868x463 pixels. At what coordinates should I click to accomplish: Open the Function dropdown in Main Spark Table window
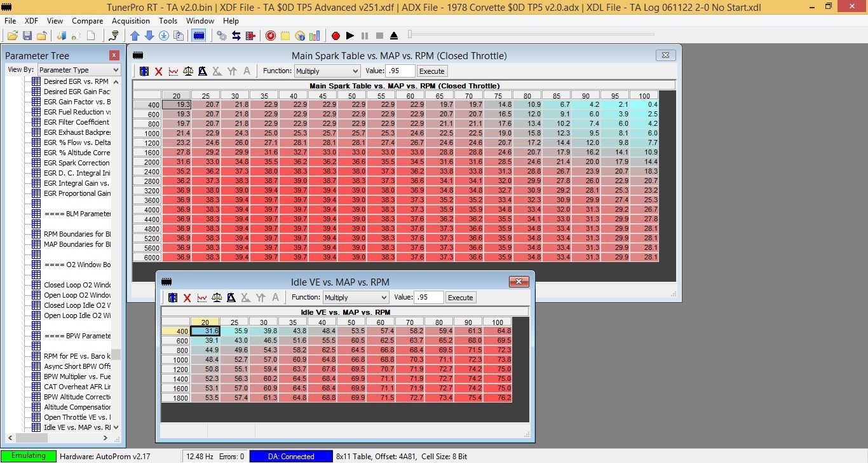point(327,71)
